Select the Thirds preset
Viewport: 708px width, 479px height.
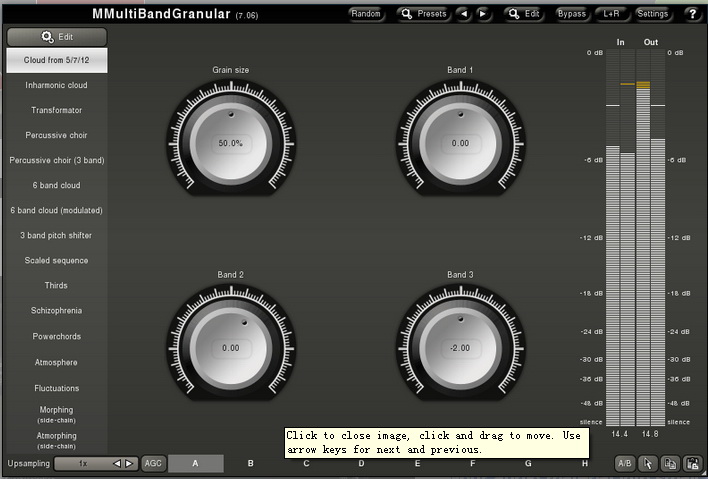(57, 285)
